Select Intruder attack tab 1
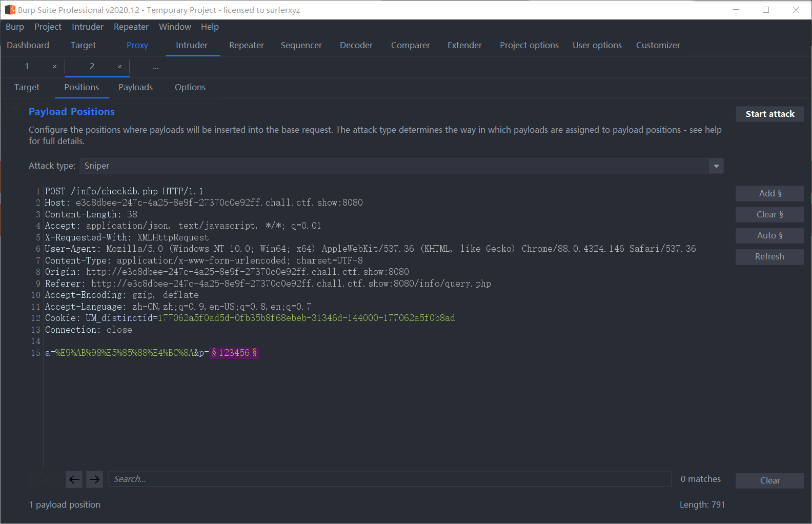Screen dimensions: 812x524 click(27, 66)
